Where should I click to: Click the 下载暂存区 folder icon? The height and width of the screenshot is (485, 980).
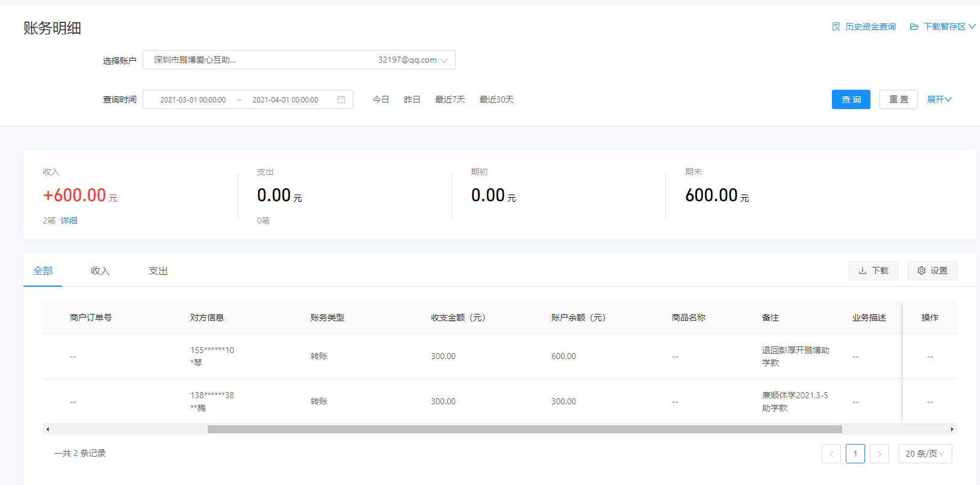tap(914, 27)
